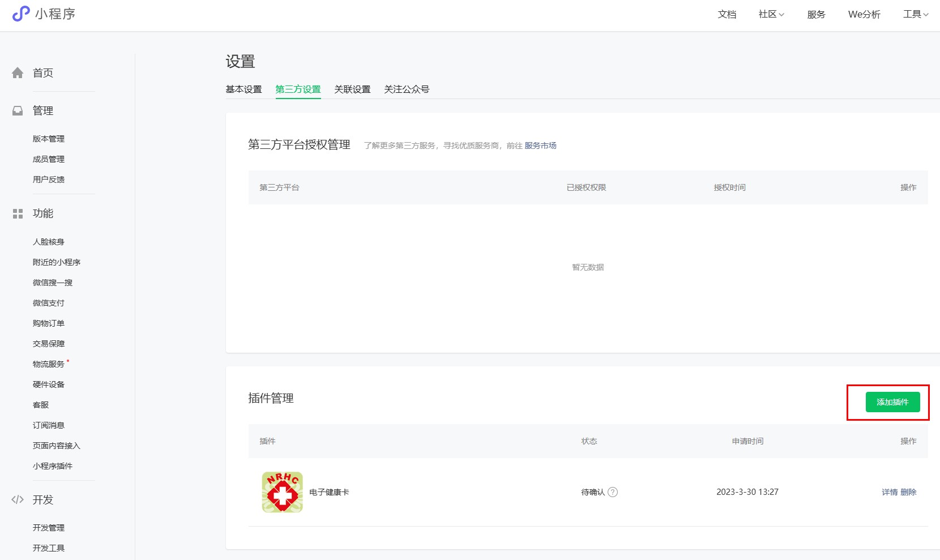Open 文档 in top navigation
Screen dimensions: 940x560
(727, 14)
